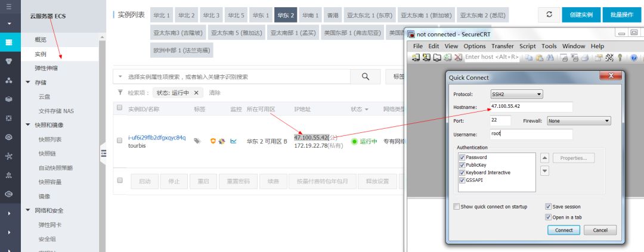The image size is (644, 252).
Task: Click 清除 to clear search filters
Action: [x=215, y=93]
